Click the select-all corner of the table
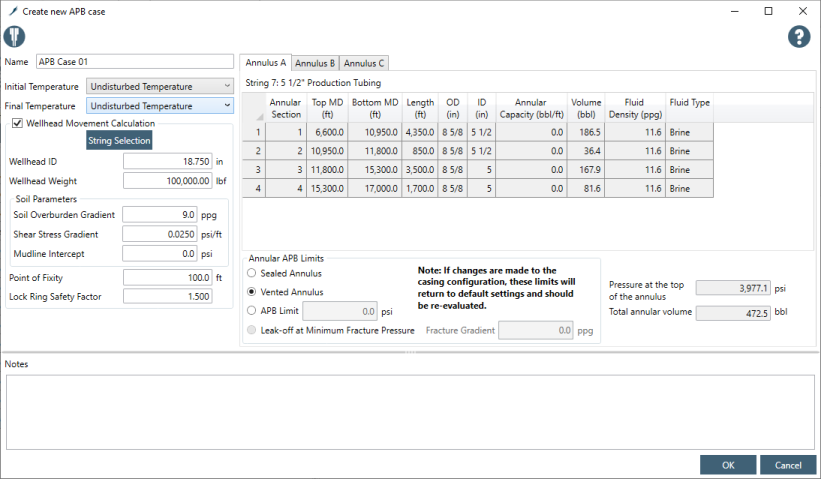821x479 pixels. coord(254,108)
